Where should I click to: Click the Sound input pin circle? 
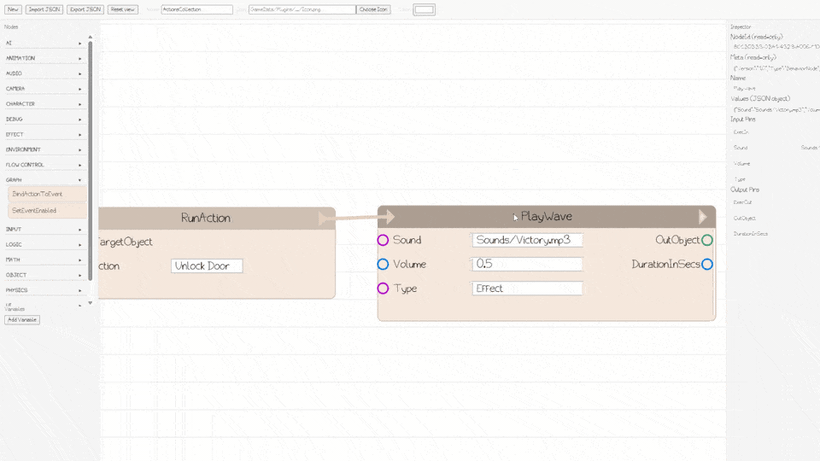[x=383, y=240]
